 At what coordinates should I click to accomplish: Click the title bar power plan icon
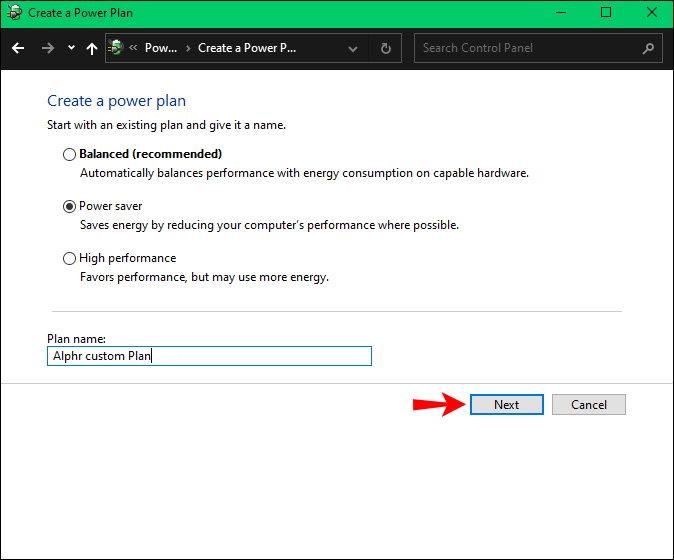(x=14, y=12)
